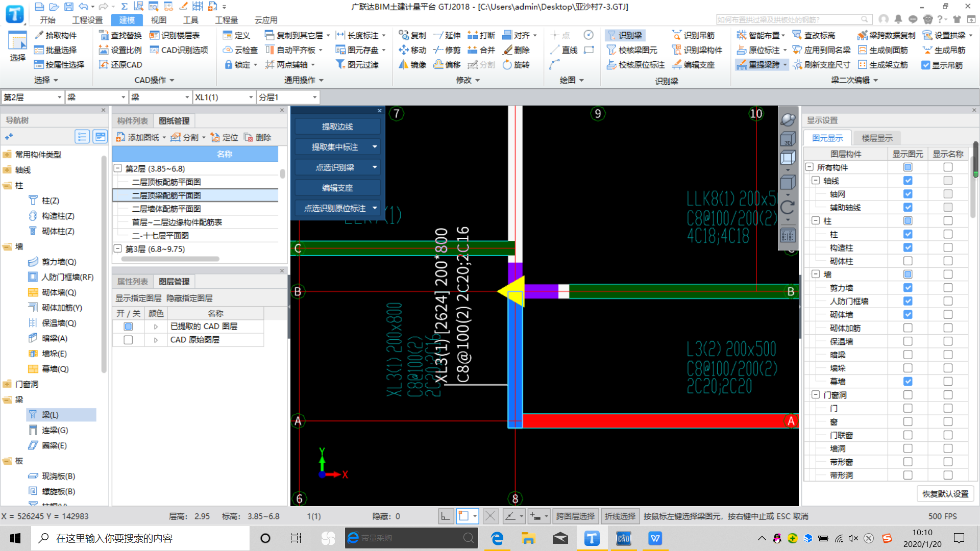Enable 显示图元 for 暗梁 row

tap(908, 355)
